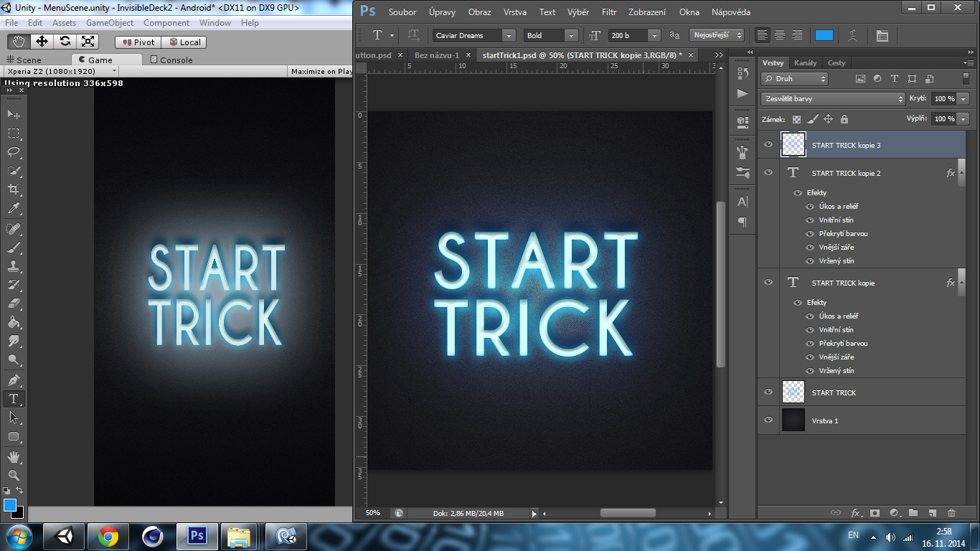Screen dimensions: 980x551
Task: Select the Move tool in Photoshop toolbox
Action: point(14,114)
